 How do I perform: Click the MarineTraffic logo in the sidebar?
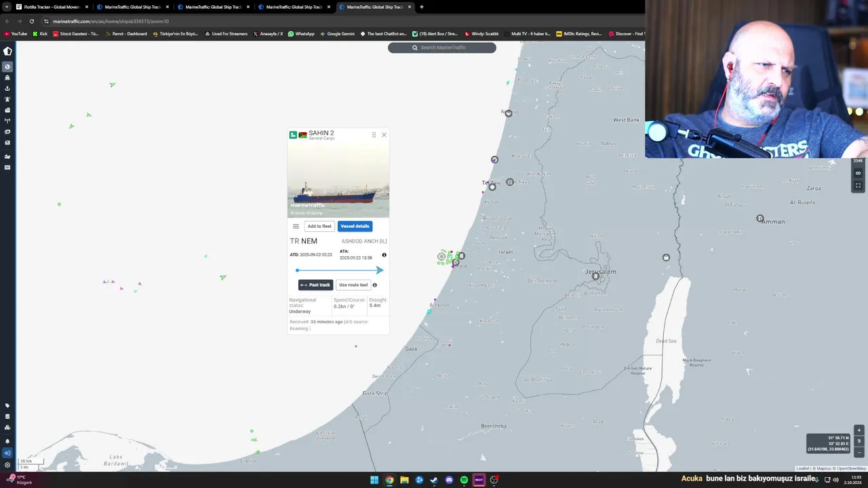tap(7, 51)
